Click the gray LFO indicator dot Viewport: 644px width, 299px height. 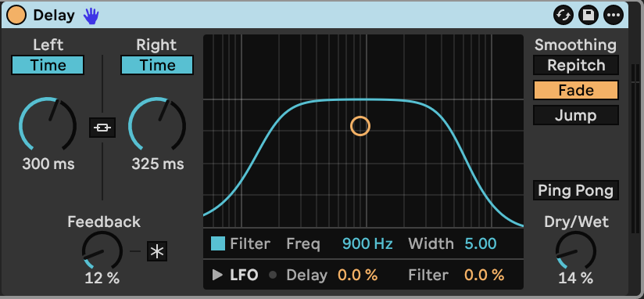[273, 276]
